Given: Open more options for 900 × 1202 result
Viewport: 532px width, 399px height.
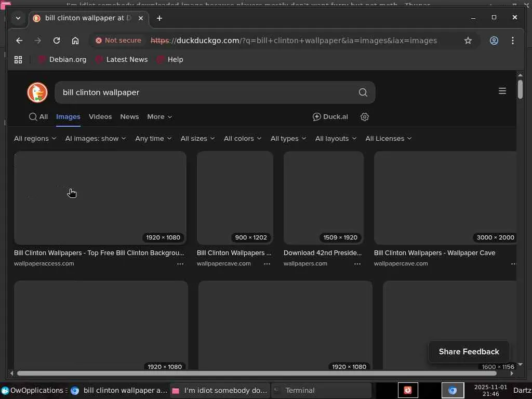Looking at the screenshot, I should coord(267,263).
